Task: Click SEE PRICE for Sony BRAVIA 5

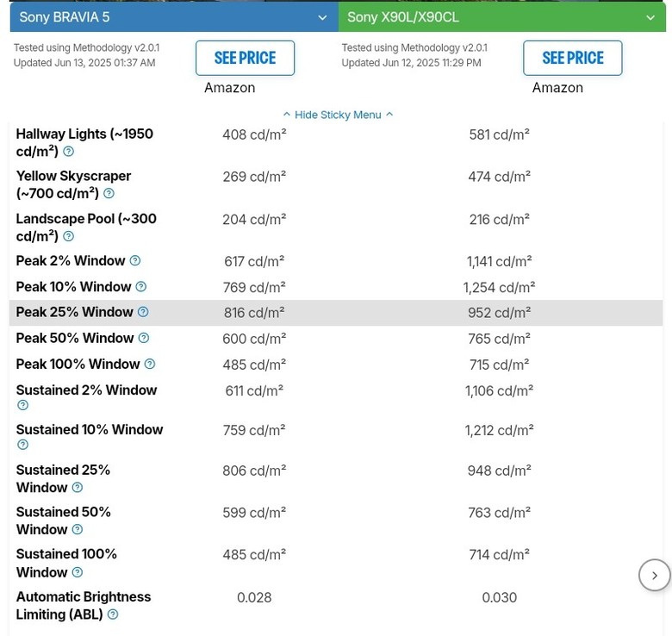Action: pos(246,58)
